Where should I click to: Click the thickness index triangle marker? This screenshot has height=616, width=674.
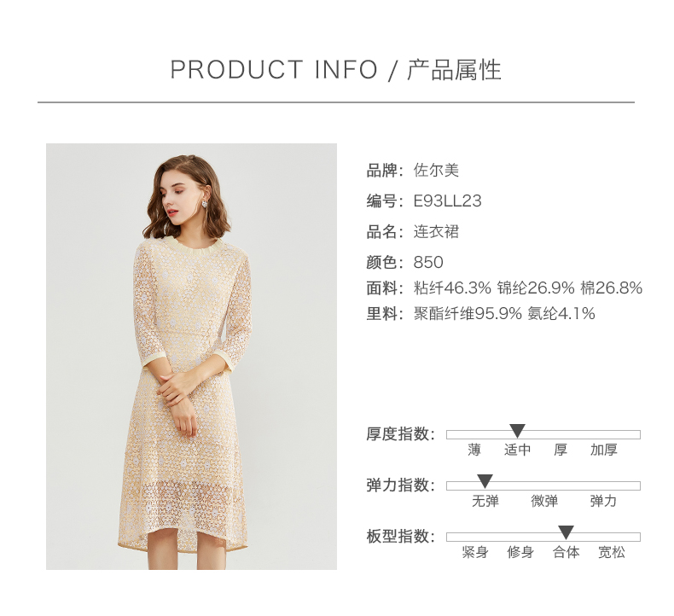(x=517, y=430)
